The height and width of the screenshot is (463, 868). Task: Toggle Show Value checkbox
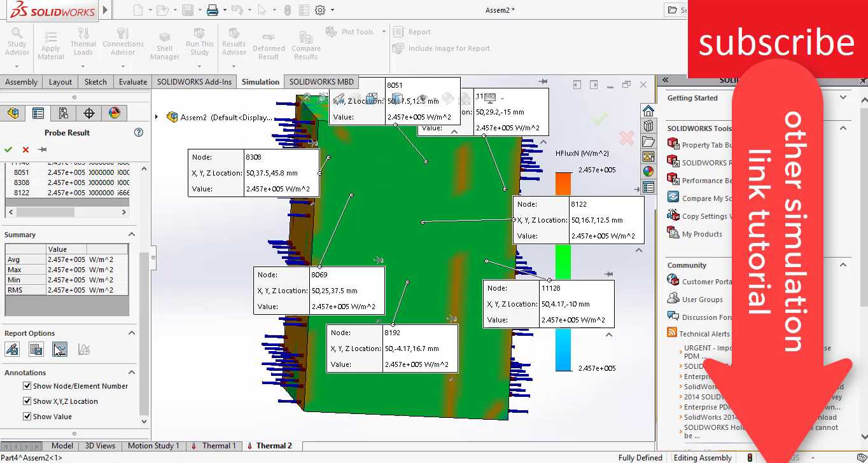27,417
